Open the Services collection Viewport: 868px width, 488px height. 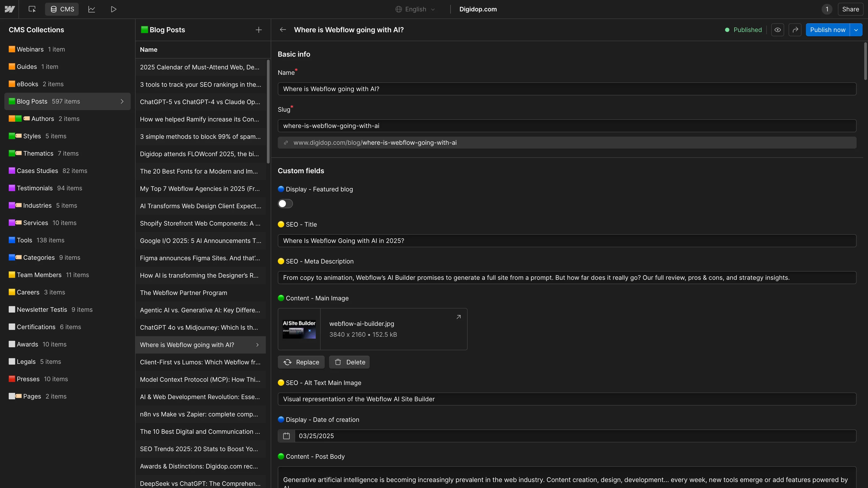point(67,223)
